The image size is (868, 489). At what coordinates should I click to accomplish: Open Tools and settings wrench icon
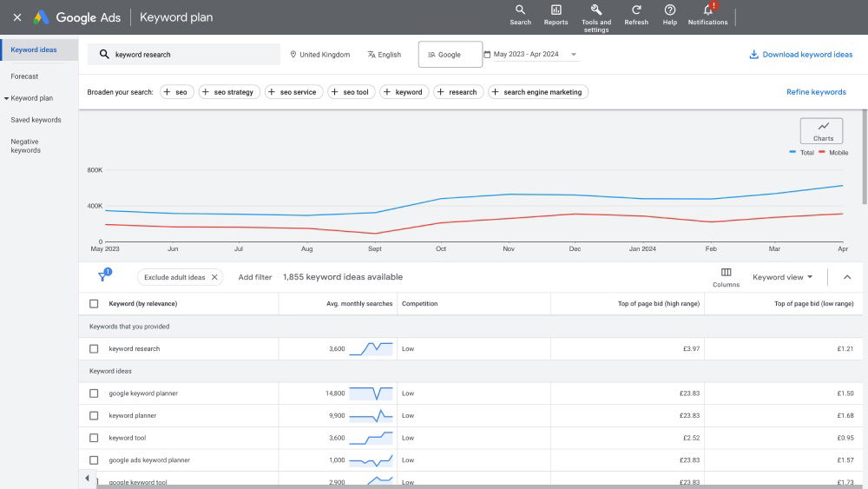(596, 10)
